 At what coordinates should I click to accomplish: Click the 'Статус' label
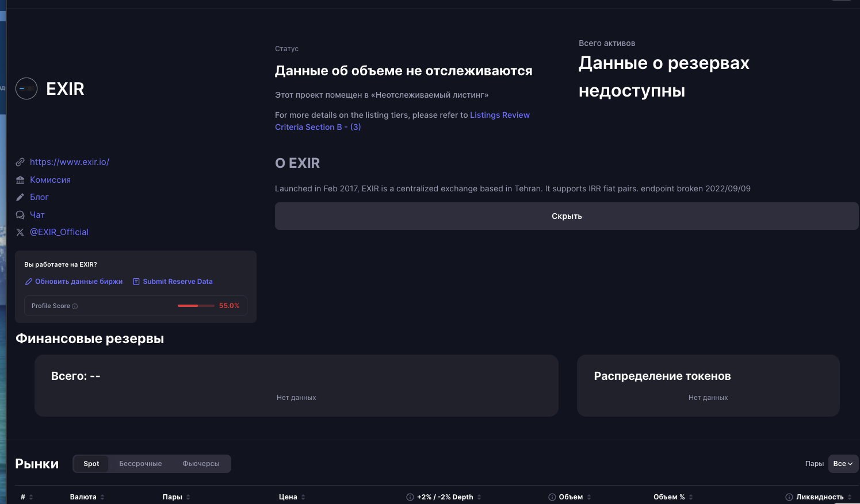click(x=286, y=49)
